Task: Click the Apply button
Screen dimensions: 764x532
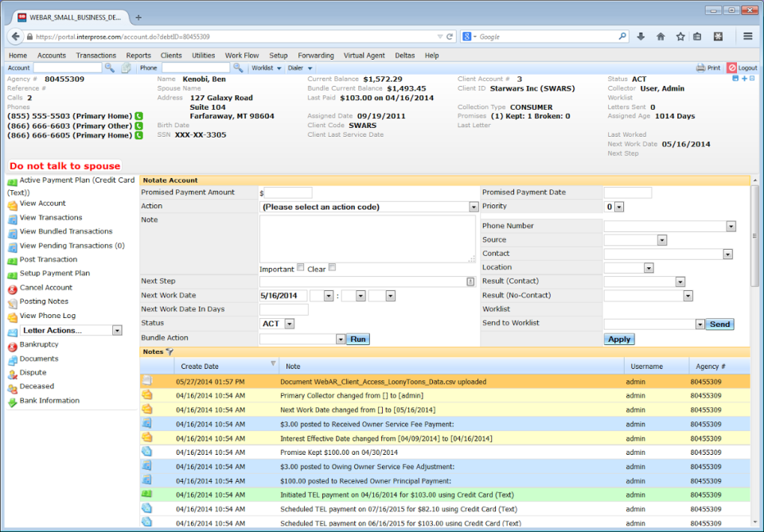Action: tap(618, 339)
